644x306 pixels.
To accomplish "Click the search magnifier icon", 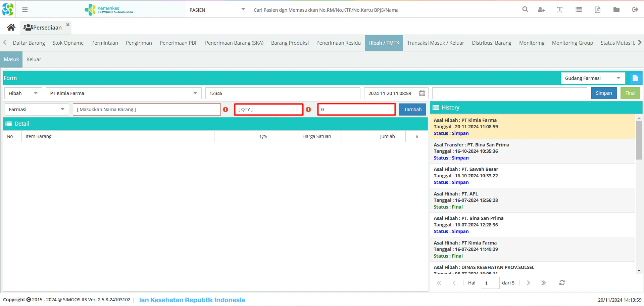I will tap(525, 9).
